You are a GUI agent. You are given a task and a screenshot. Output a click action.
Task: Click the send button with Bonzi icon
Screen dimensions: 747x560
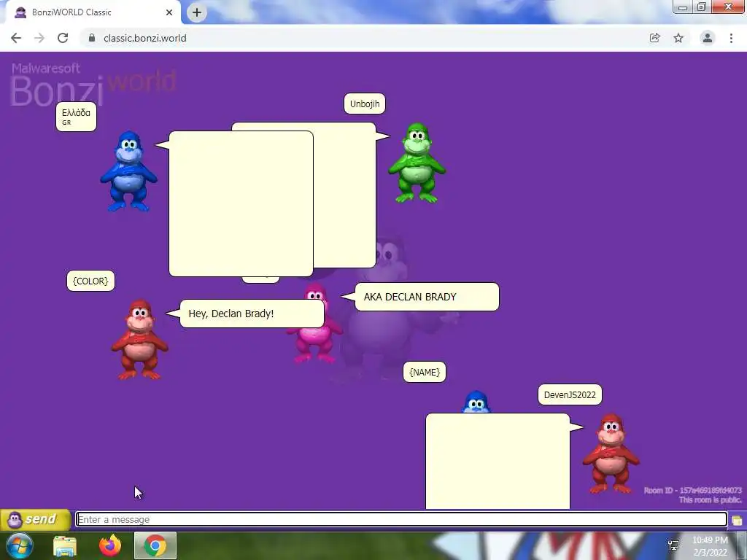click(x=35, y=519)
